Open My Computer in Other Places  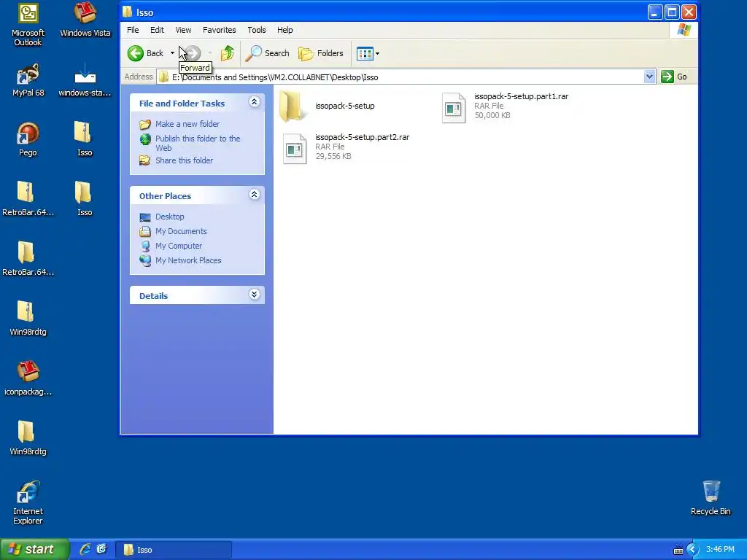click(179, 246)
